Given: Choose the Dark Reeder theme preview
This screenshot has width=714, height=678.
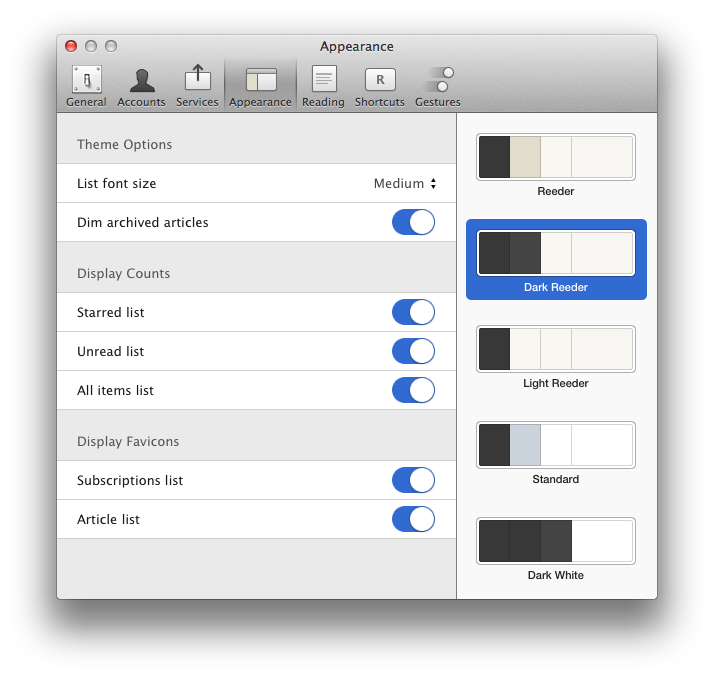Looking at the screenshot, I should (556, 253).
